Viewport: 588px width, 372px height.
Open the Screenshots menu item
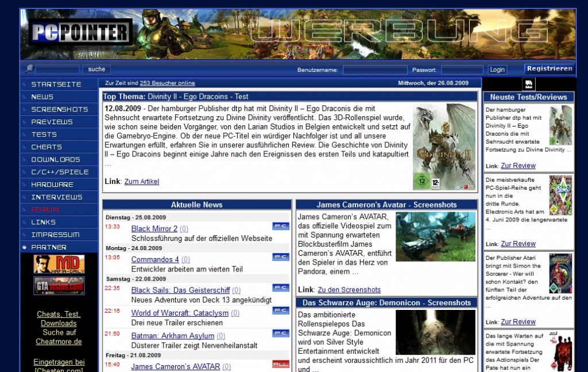[x=59, y=109]
